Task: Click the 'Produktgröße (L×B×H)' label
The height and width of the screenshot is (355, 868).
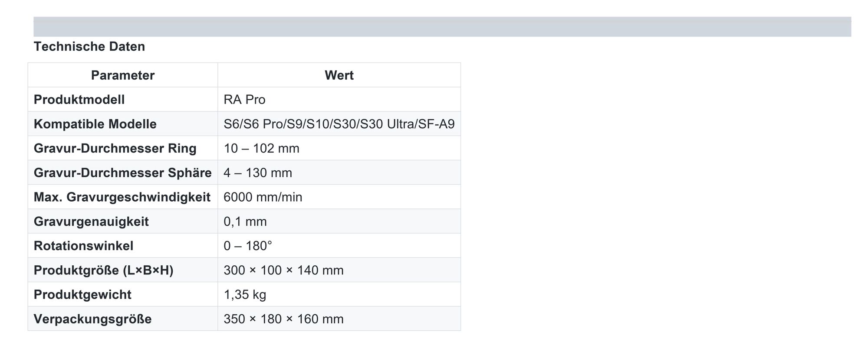Action: (103, 270)
